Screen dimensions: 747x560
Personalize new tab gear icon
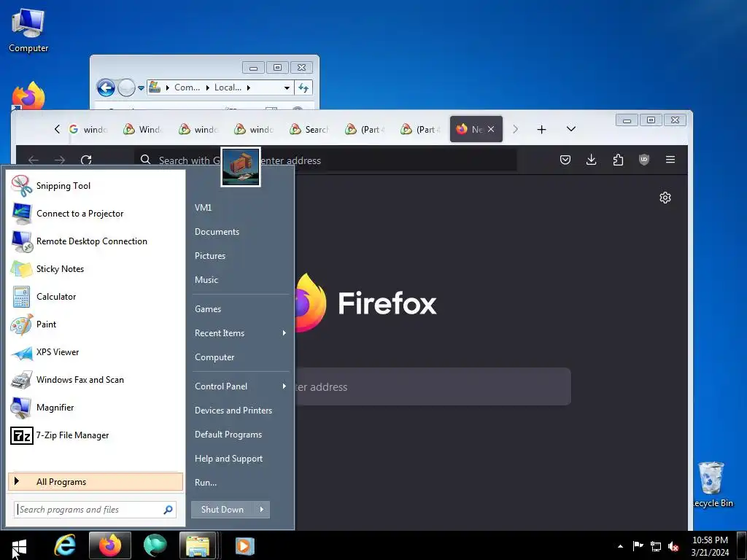(x=665, y=198)
